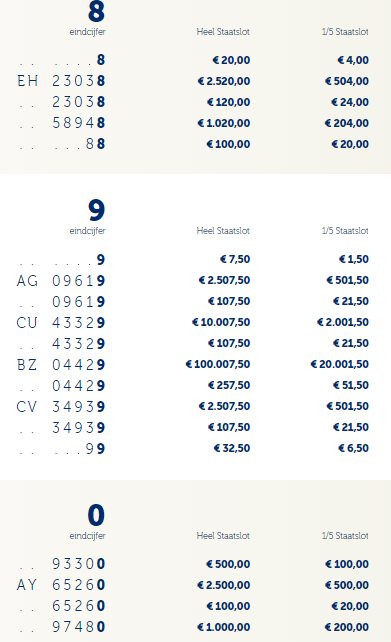Click the large eindcijfer 8 heading
The image size is (391, 642).
[x=96, y=11]
